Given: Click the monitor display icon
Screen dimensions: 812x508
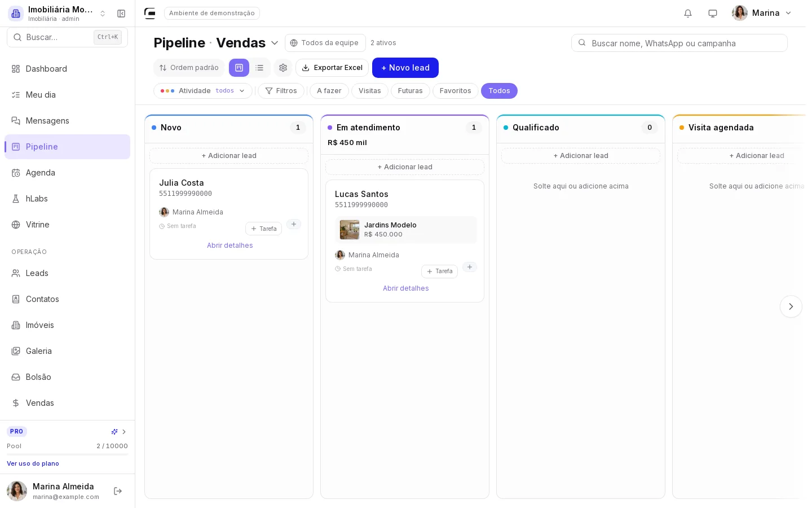Looking at the screenshot, I should click(x=713, y=14).
